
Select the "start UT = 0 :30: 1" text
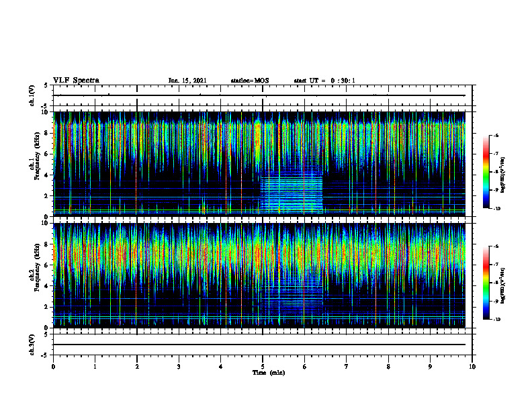(324, 81)
